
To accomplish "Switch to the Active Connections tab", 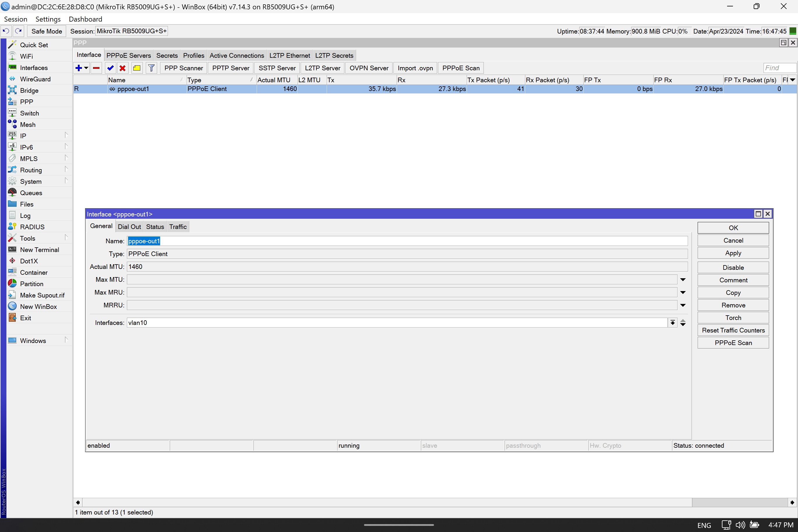I will point(237,55).
